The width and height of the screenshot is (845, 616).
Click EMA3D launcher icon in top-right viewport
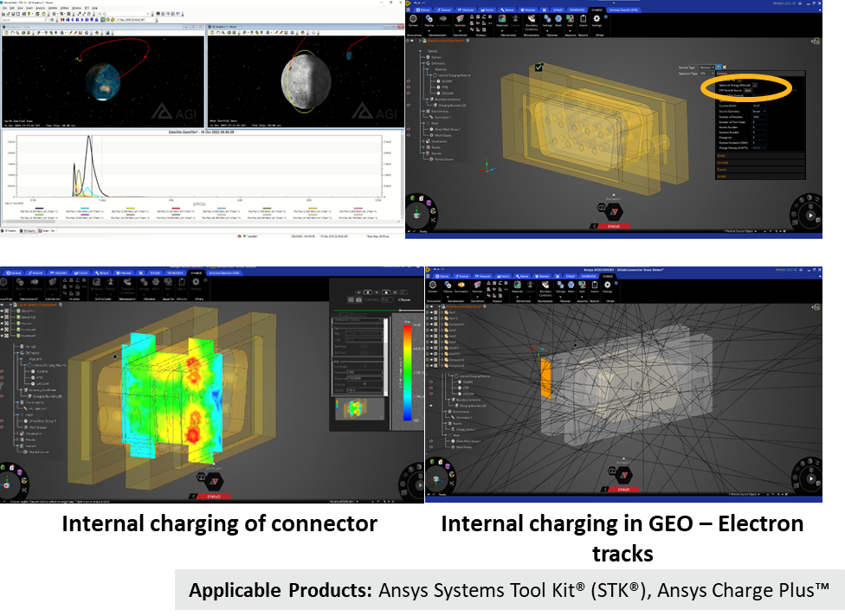pyautogui.click(x=613, y=212)
